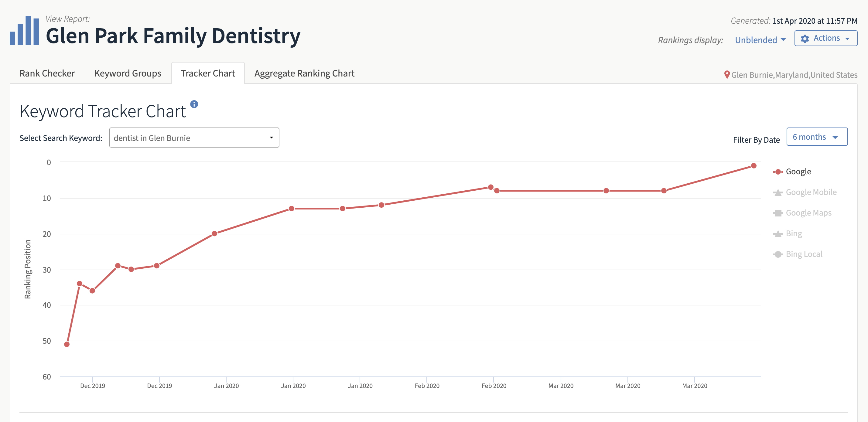This screenshot has height=422, width=868.
Task: Click the Google Maps legend square marker
Action: (778, 213)
